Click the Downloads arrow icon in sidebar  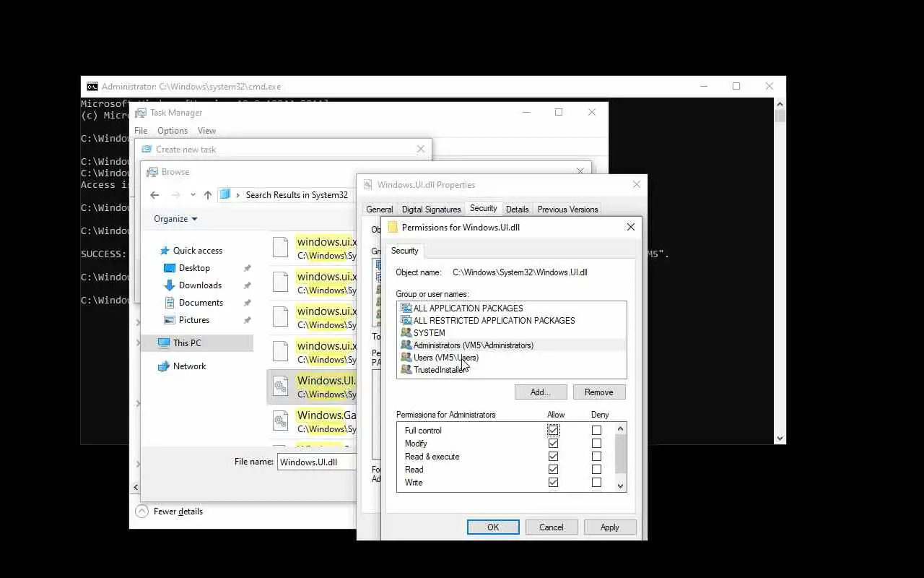point(170,285)
